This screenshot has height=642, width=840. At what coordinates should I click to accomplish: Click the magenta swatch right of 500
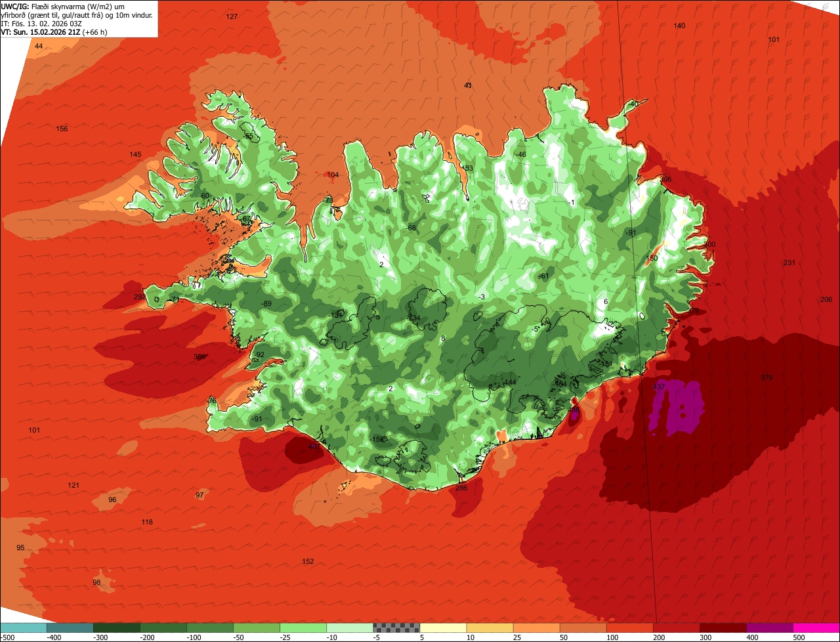coord(816,628)
